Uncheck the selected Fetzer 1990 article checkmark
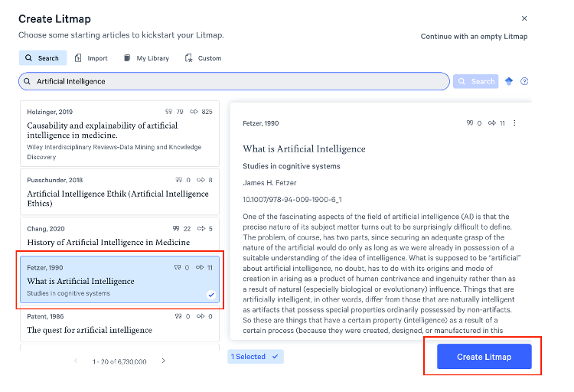Viewport: 574px width, 392px height. (x=210, y=294)
